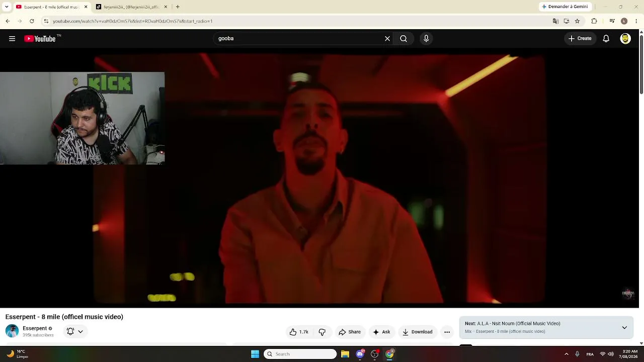This screenshot has height=362, width=644.
Task: Click the Ask button
Action: coord(381,332)
